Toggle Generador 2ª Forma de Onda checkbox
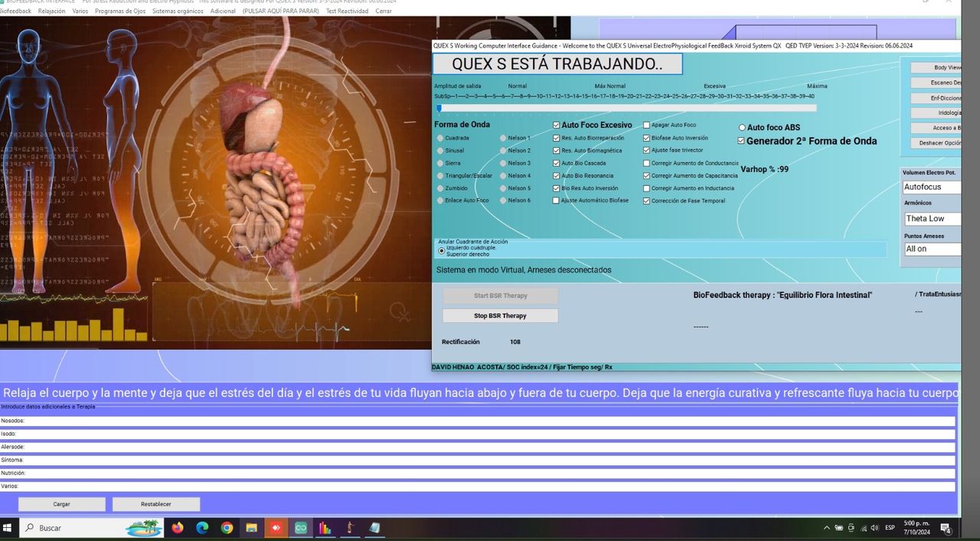This screenshot has width=980, height=541. pyautogui.click(x=741, y=141)
